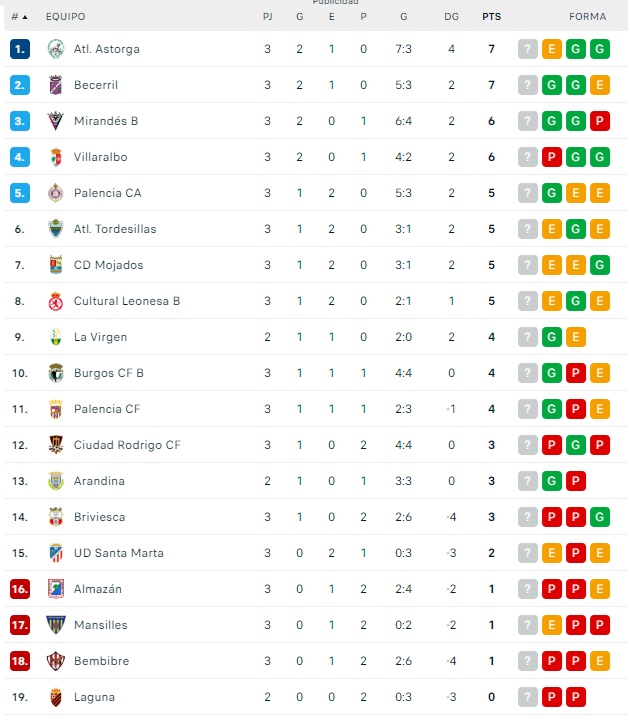Click the red P badge in Mirandés B row
This screenshot has height=722, width=630.
click(600, 121)
